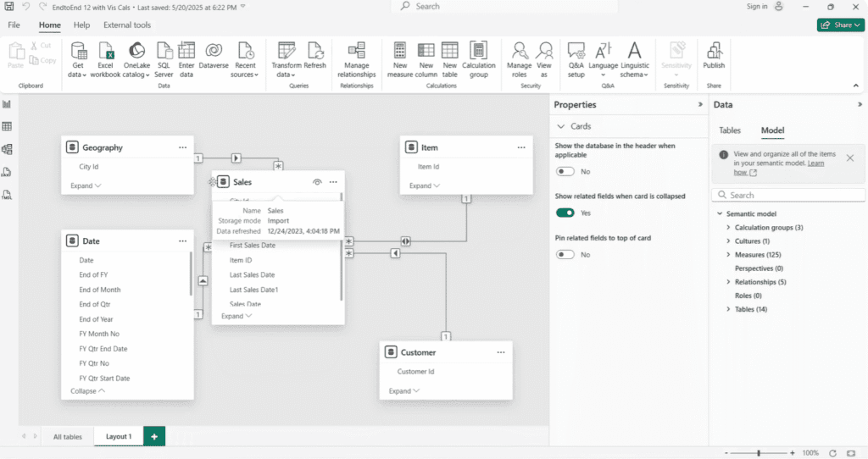The width and height of the screenshot is (868, 459).
Task: Switch to Table view in sidebar
Action: coord(7,127)
